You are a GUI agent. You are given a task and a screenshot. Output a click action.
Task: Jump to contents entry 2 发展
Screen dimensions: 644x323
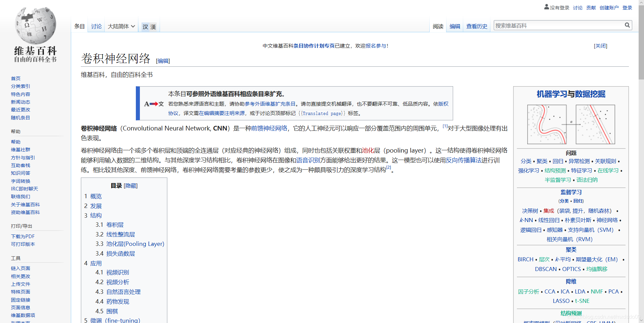[x=93, y=206]
